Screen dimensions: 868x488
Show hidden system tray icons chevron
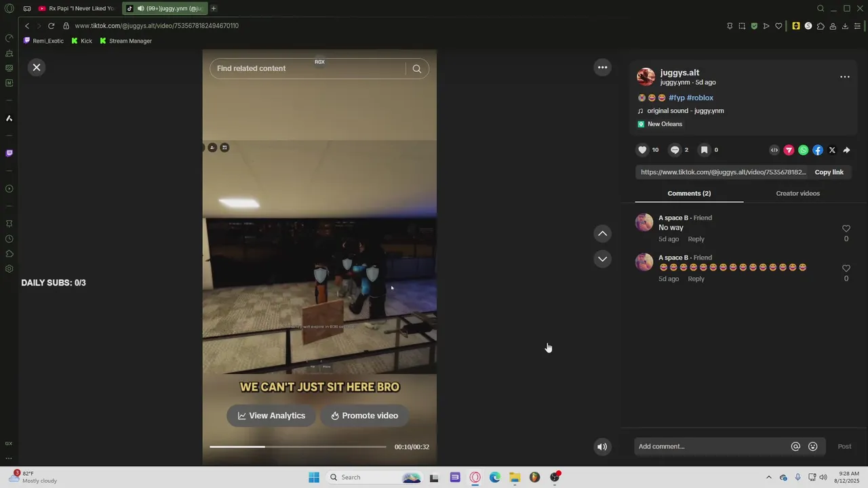tap(768, 477)
